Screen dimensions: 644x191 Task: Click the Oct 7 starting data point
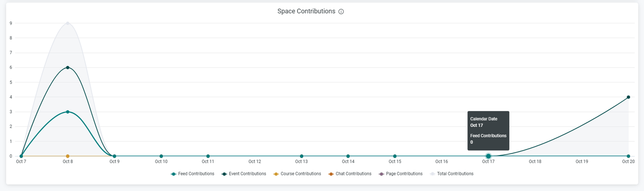coord(21,156)
